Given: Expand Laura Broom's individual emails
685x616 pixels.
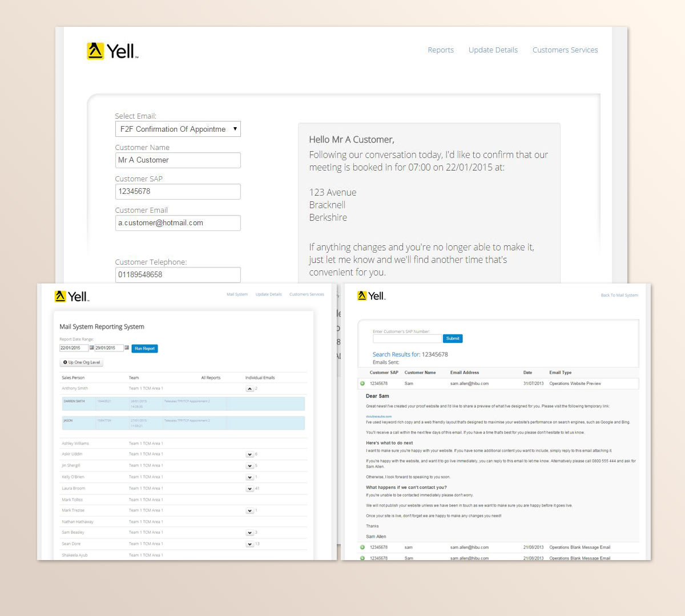Looking at the screenshot, I should pos(249,489).
